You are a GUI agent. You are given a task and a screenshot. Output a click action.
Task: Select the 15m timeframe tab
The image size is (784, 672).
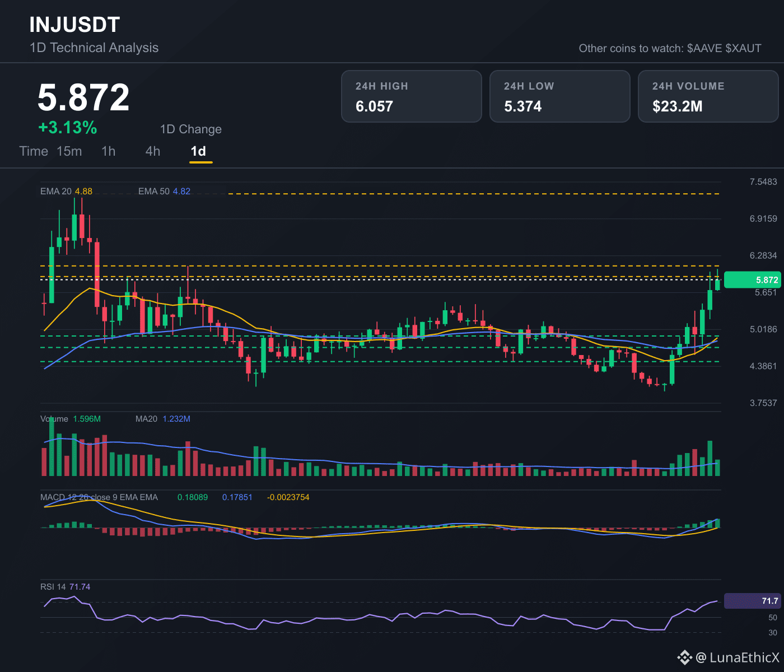[x=69, y=151]
